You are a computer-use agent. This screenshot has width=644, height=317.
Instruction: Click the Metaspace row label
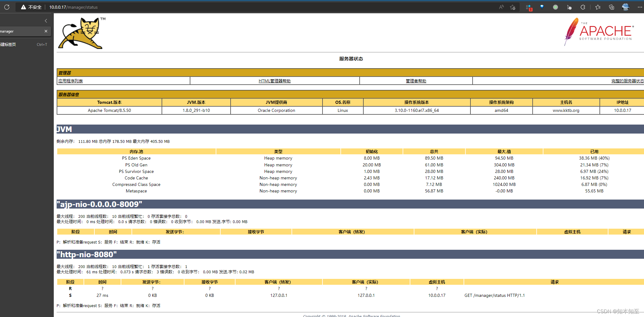tap(136, 191)
